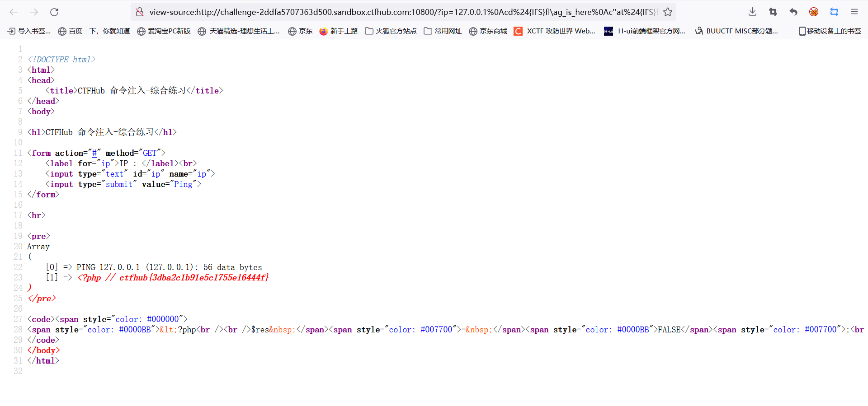The width and height of the screenshot is (868, 406).
Task: Click the label for="ip" source line
Action: [121, 163]
